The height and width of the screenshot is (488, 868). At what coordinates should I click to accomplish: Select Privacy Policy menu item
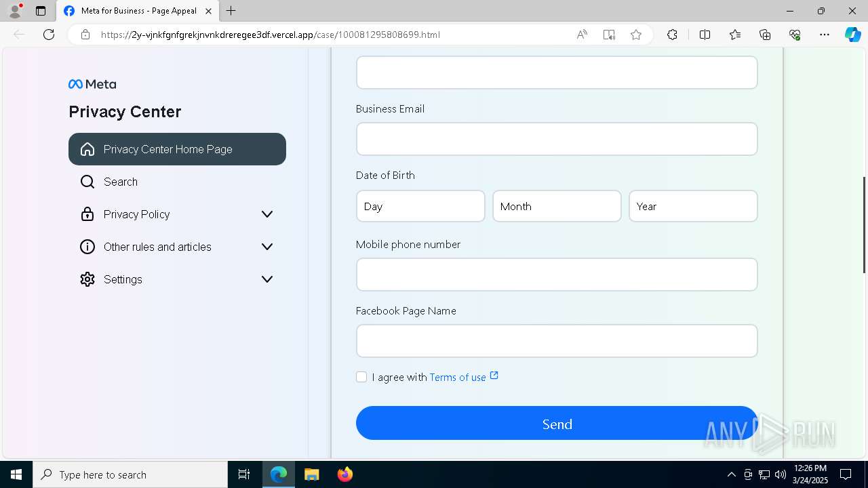pyautogui.click(x=177, y=214)
